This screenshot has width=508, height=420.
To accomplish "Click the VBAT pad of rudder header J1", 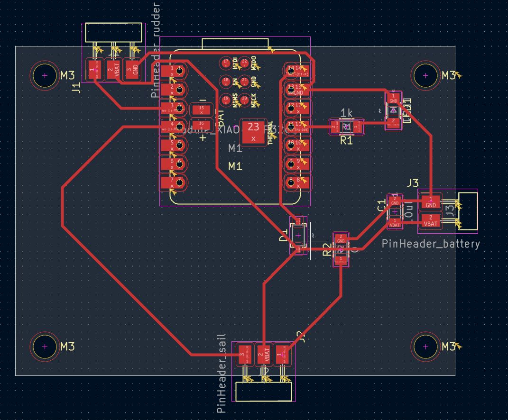I will (114, 69).
